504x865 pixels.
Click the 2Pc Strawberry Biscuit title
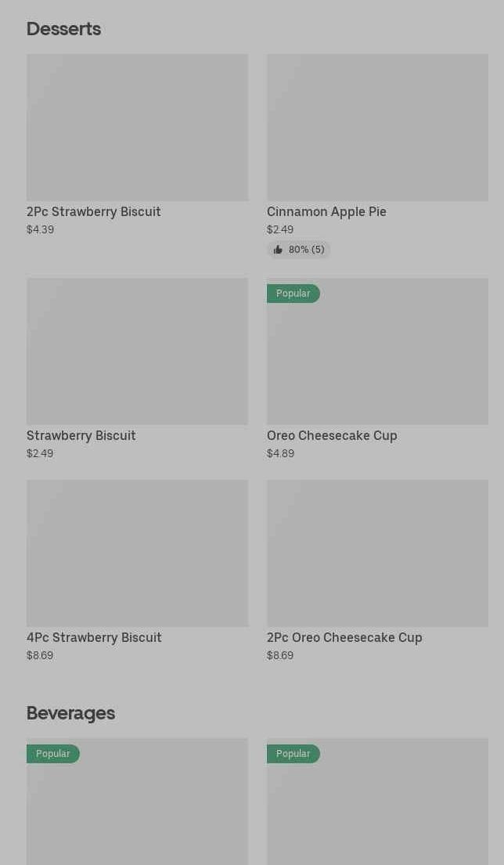point(94,211)
